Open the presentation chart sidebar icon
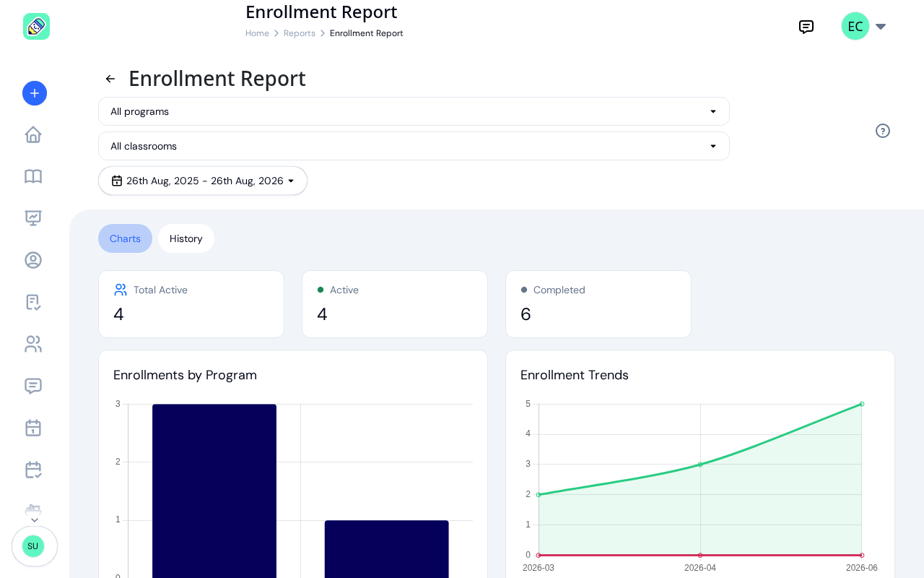Screen dimensions: 924x578 tap(33, 218)
